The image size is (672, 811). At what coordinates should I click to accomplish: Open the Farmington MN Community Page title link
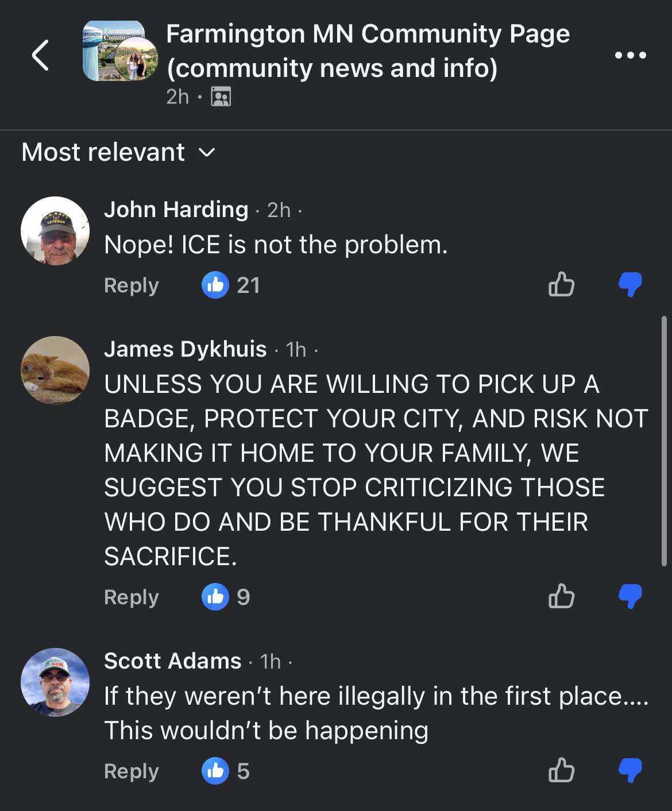368,51
